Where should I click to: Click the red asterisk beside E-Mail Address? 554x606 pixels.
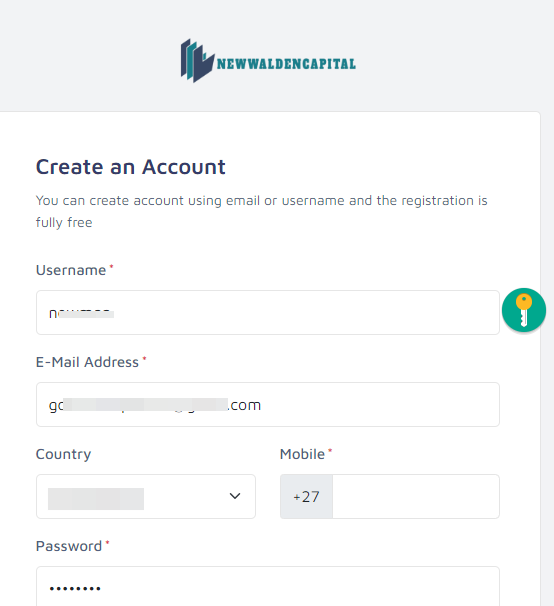(144, 358)
